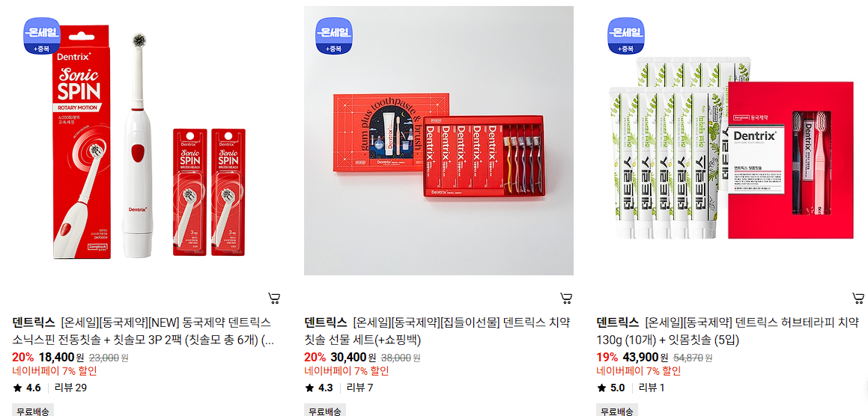Click 온세일 badge on gift set image
868x416 pixels.
pyautogui.click(x=334, y=37)
